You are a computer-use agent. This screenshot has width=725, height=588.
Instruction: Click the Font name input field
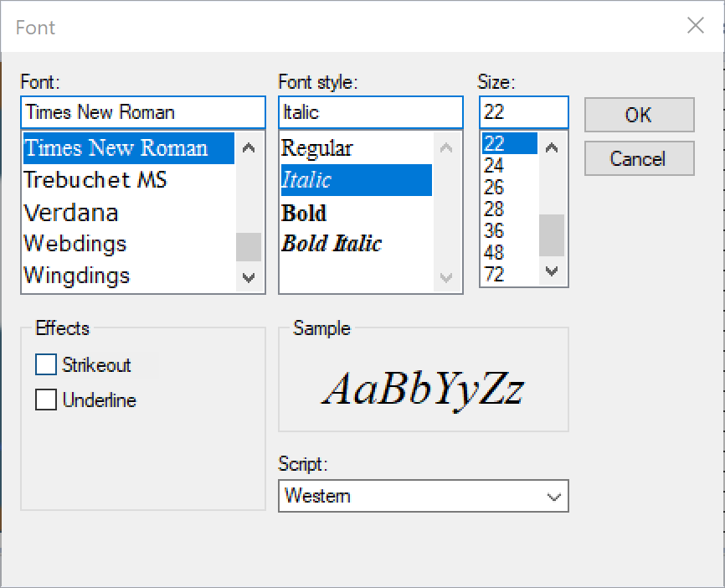pyautogui.click(x=143, y=112)
